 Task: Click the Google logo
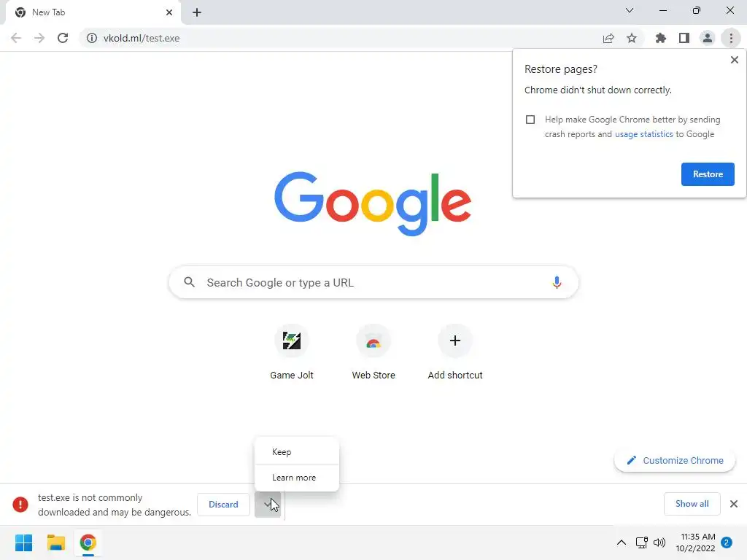(x=373, y=203)
